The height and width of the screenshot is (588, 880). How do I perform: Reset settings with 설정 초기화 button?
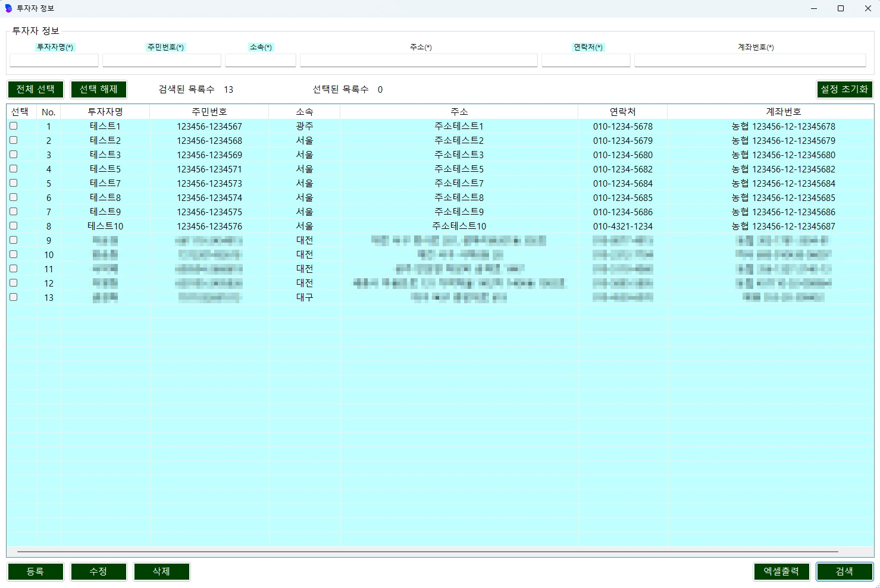pos(844,89)
